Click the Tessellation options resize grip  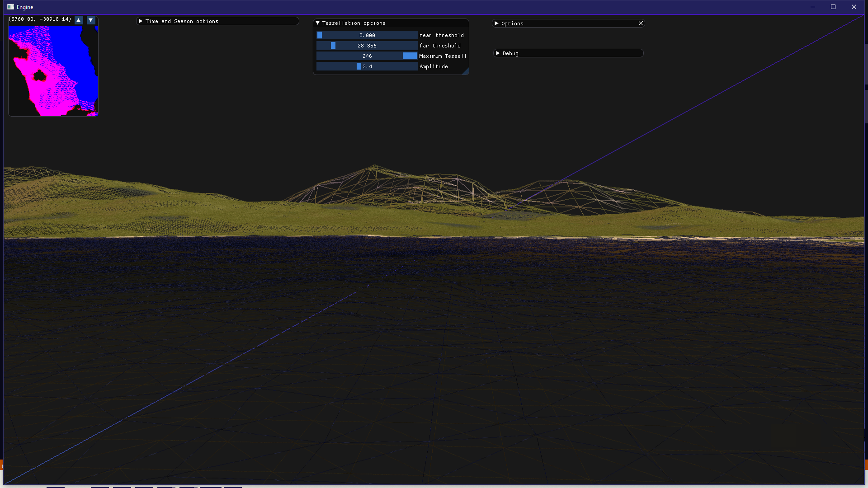tap(466, 71)
